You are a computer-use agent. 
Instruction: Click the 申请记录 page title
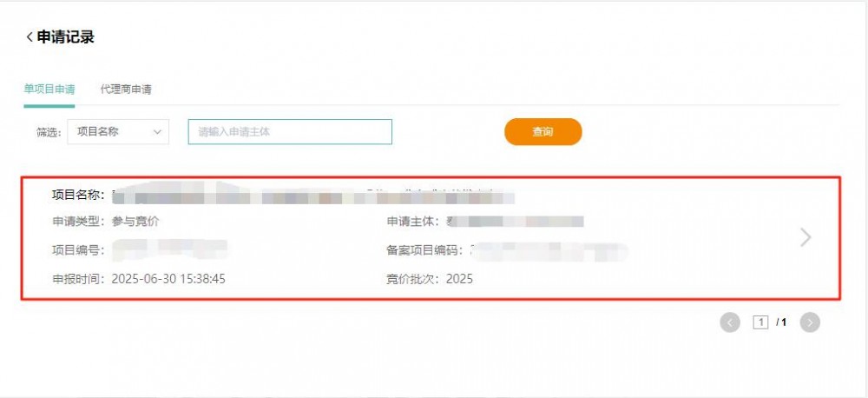(65, 37)
